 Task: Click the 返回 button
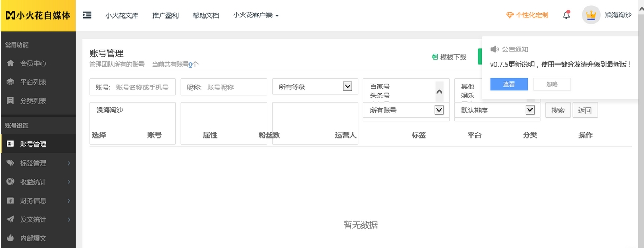point(585,110)
